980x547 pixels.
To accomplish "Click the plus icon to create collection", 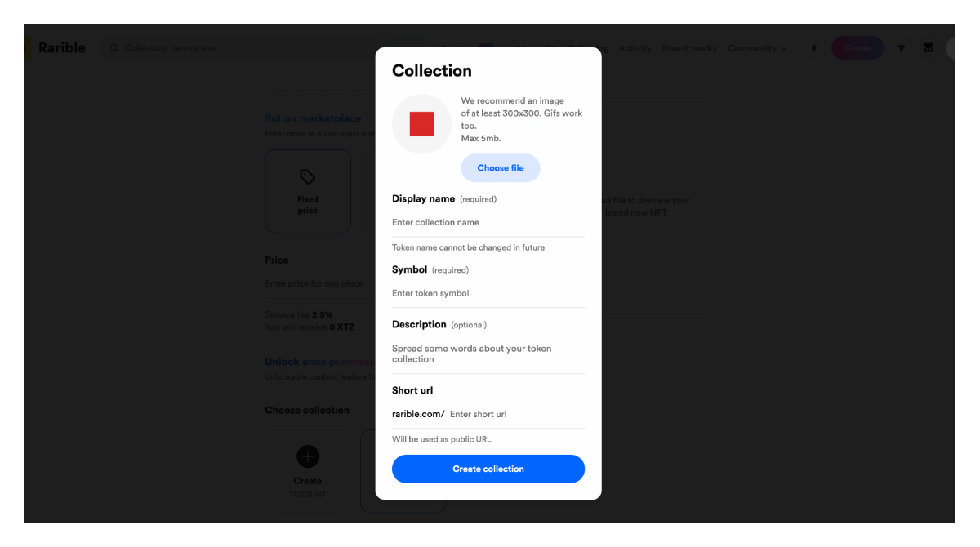I will tap(308, 456).
